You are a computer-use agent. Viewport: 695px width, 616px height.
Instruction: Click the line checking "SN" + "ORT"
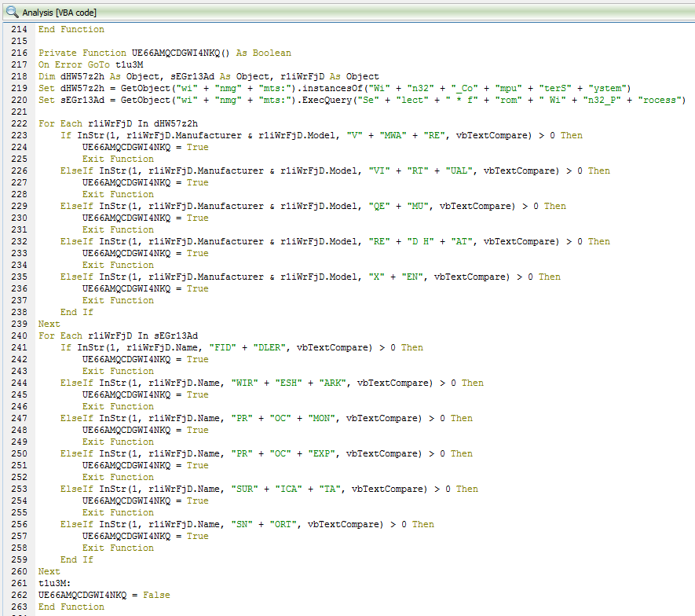point(247,525)
